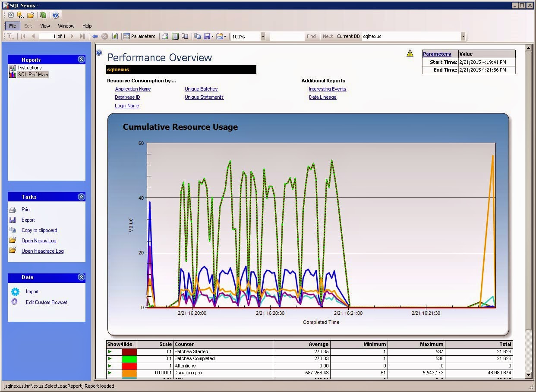Click the SQL database connect icon
The width and height of the screenshot is (536, 392).
(x=20, y=15)
